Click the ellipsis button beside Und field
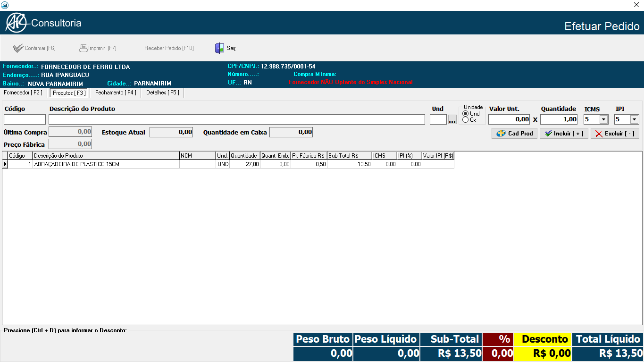Viewport: 644px width, 362px height. click(452, 120)
